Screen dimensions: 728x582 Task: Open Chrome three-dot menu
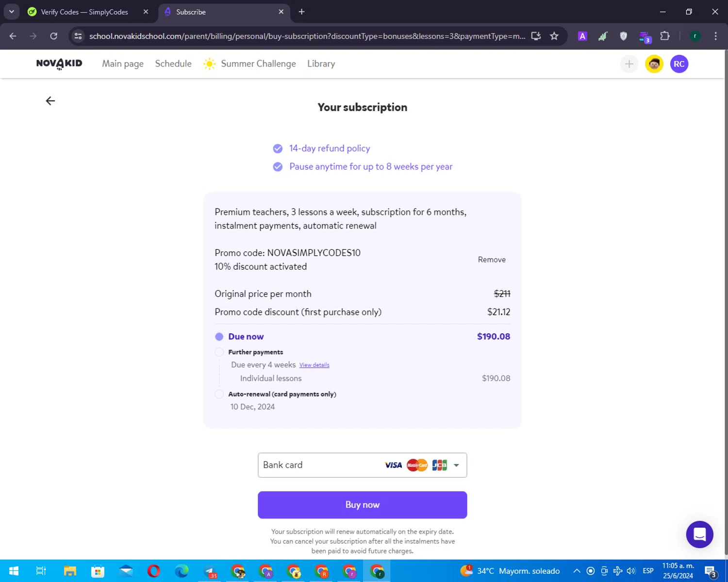click(715, 36)
